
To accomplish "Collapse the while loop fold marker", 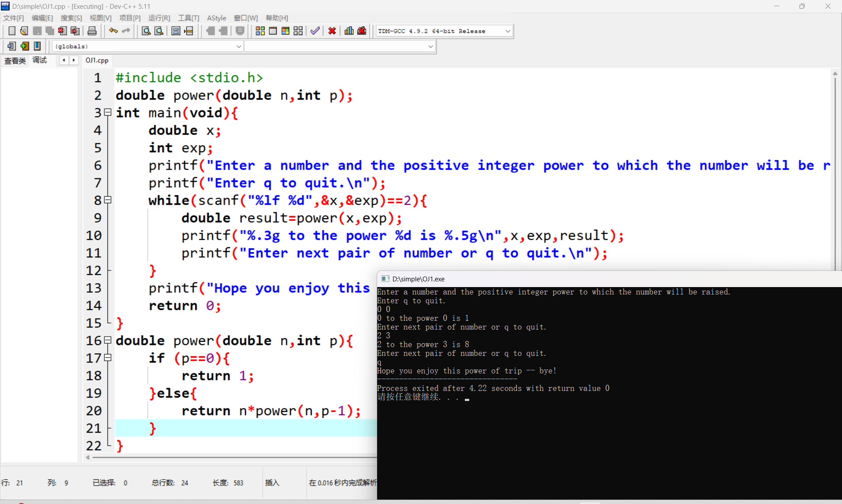I will [108, 200].
